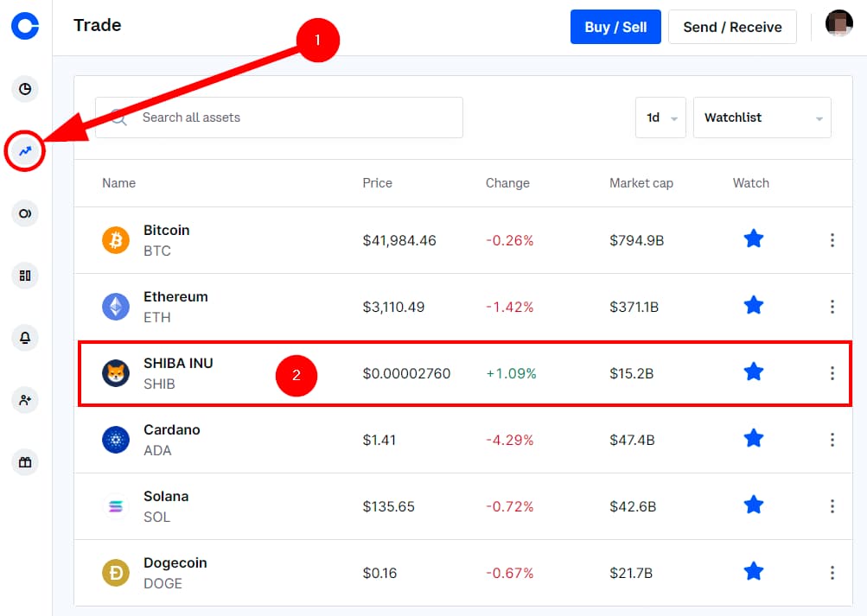Click Bitcoin market cap $794.9B
The height and width of the screenshot is (616, 867).
coord(636,240)
